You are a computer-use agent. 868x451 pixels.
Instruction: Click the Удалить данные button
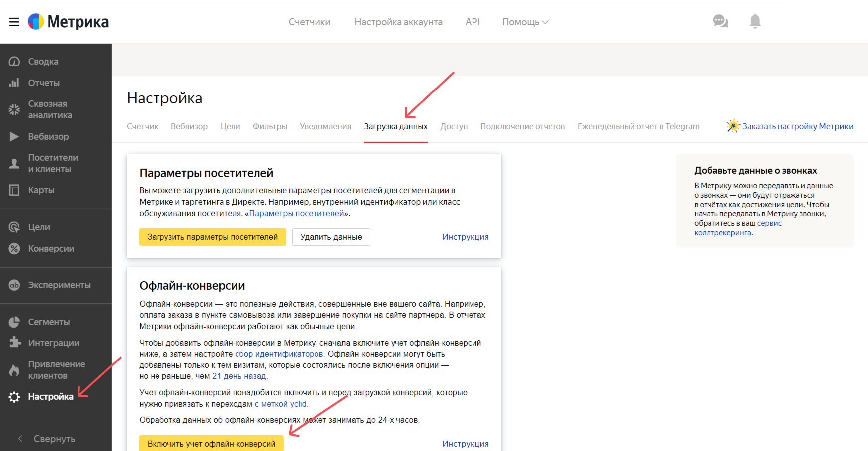331,237
